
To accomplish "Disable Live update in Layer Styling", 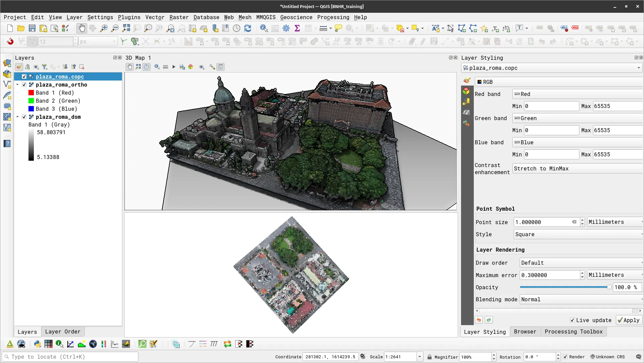I will [573, 320].
